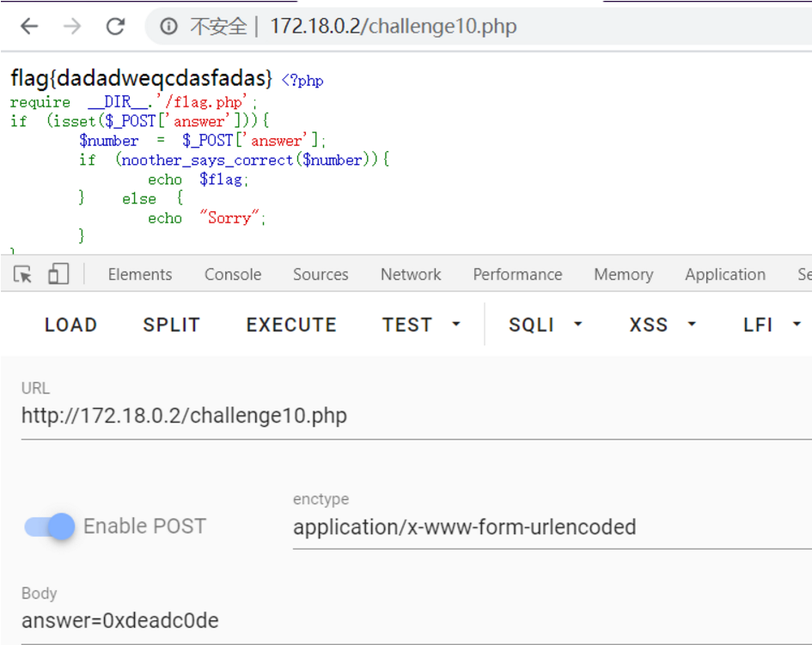
Task: Reload the challenge10.php page
Action: point(115,26)
